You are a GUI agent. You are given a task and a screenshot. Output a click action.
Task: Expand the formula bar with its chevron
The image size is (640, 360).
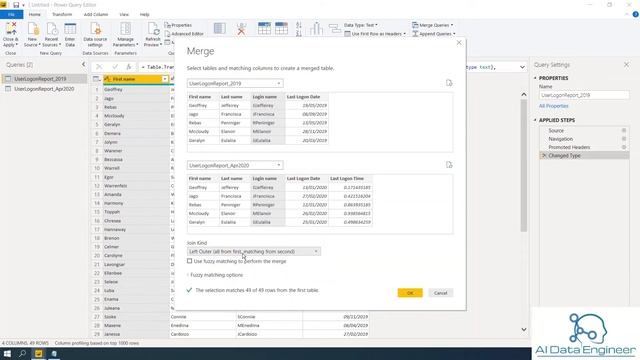(522, 67)
